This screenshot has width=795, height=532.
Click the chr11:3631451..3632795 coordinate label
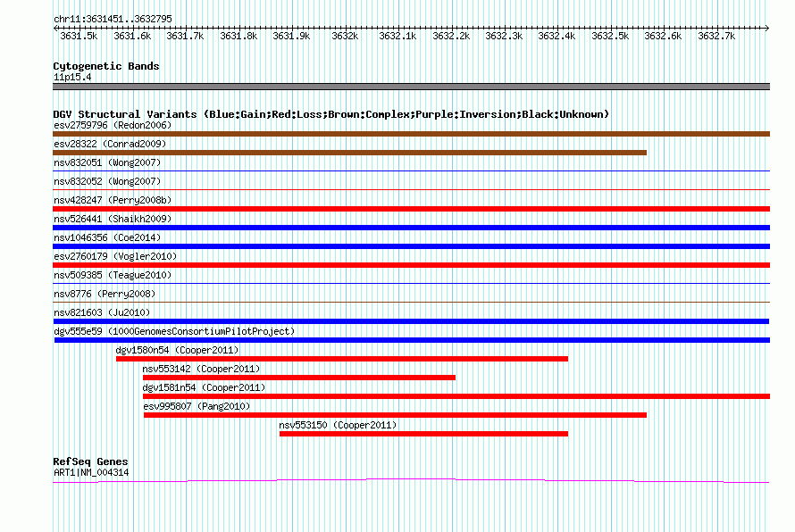click(x=113, y=19)
